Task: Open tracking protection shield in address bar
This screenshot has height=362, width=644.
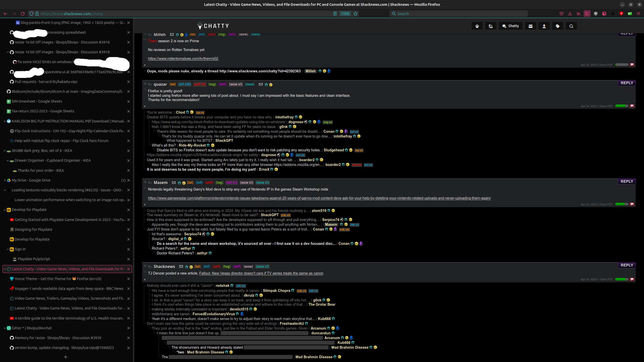Action: [x=31, y=14]
